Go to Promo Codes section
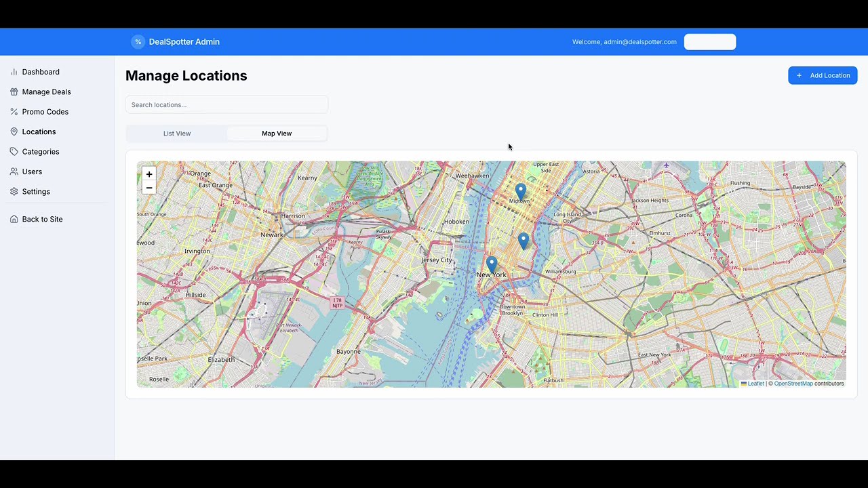 tap(45, 112)
